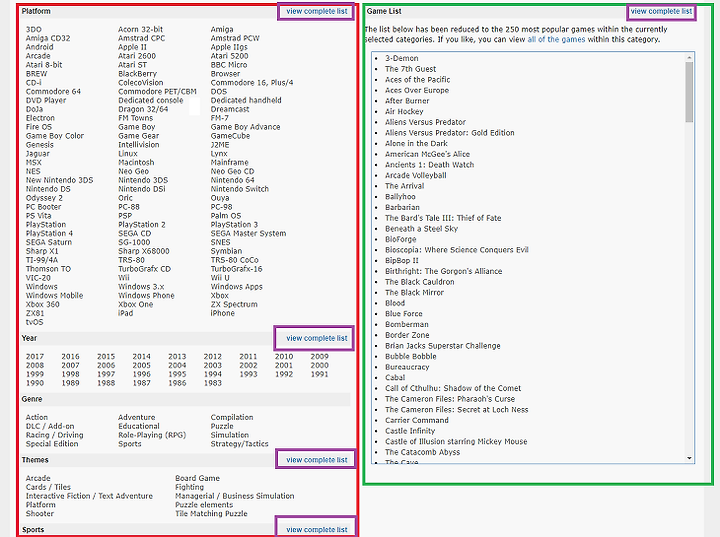Image resolution: width=720 pixels, height=537 pixels.
Task: Open Carrier Command game entry
Action: [416, 420]
